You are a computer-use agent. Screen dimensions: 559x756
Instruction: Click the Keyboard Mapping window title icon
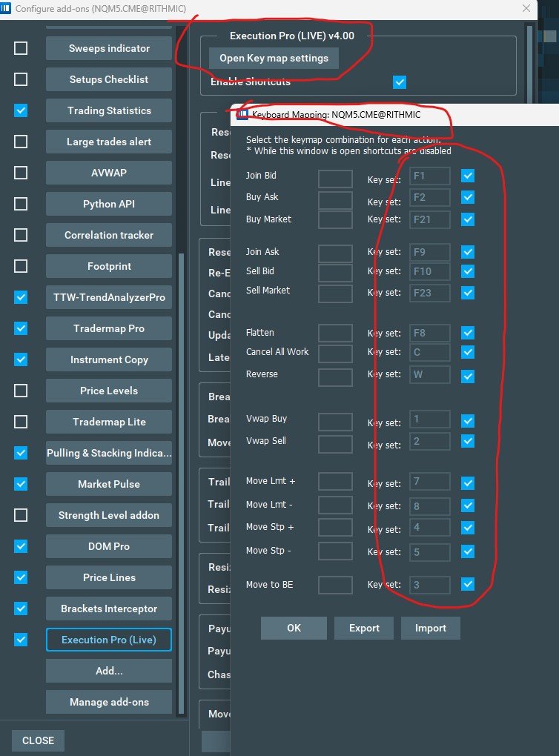coord(242,115)
